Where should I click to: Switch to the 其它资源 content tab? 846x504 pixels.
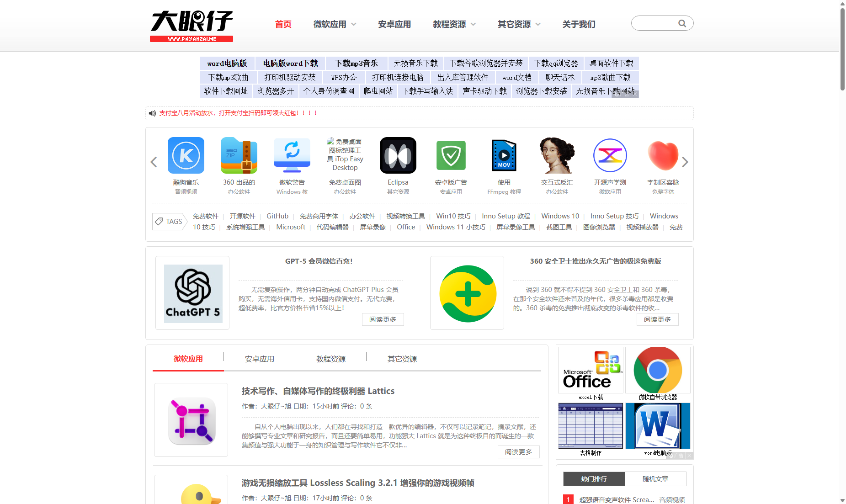click(402, 359)
